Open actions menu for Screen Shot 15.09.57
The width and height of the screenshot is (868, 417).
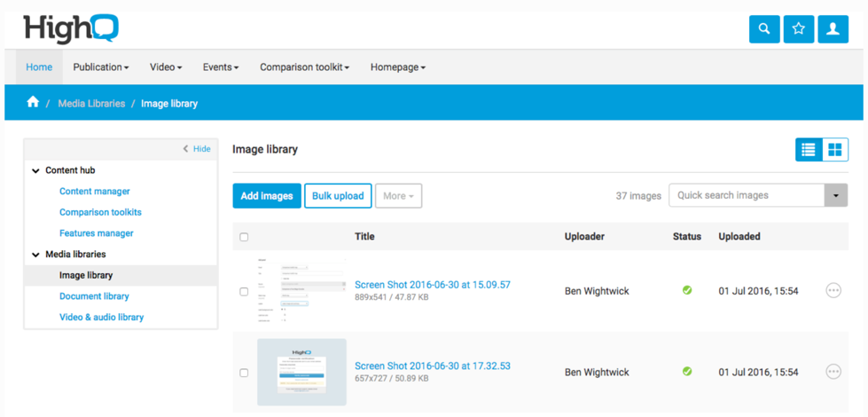(833, 290)
